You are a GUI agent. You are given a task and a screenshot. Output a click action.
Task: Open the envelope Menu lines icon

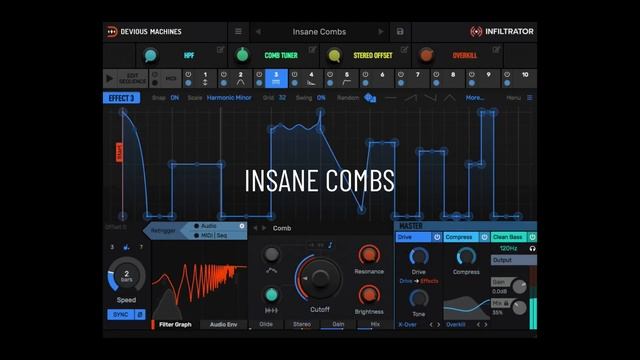530,98
